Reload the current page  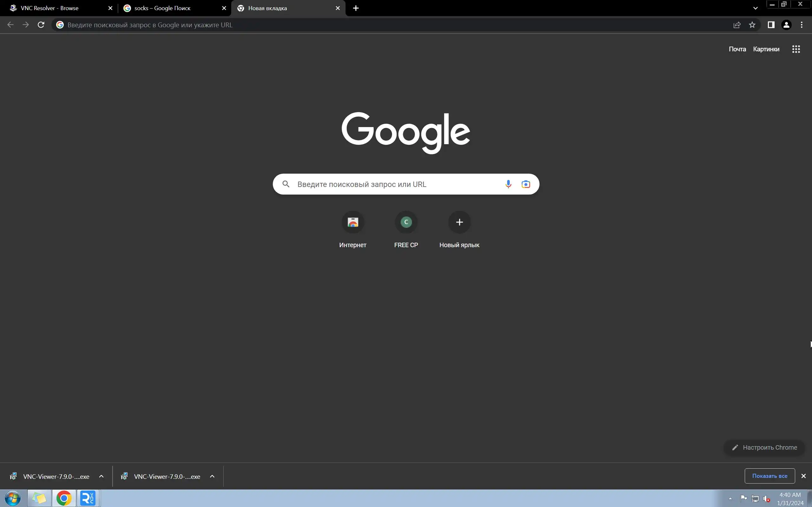coord(41,25)
